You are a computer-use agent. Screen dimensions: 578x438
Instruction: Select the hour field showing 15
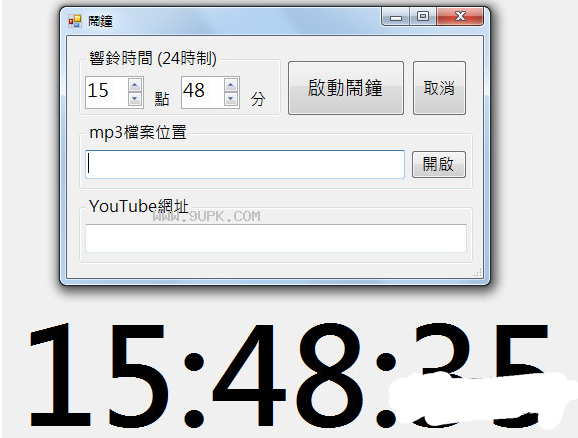[107, 92]
